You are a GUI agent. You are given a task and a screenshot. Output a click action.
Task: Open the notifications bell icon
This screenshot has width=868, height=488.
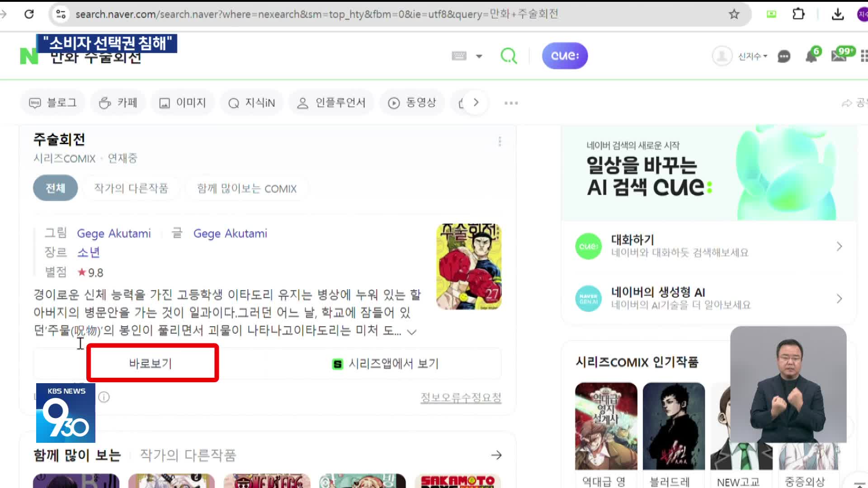pyautogui.click(x=811, y=55)
